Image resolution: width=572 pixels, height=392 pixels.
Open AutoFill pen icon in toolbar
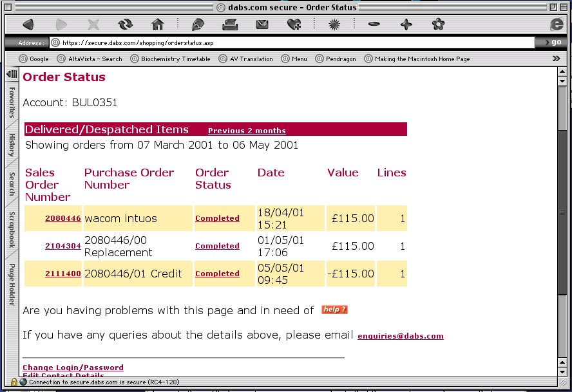click(x=198, y=25)
